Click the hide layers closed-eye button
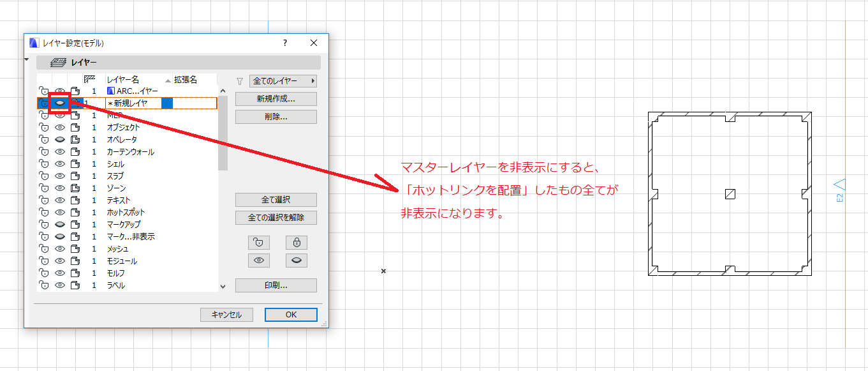Screen dimensions: 868x371 [297, 261]
